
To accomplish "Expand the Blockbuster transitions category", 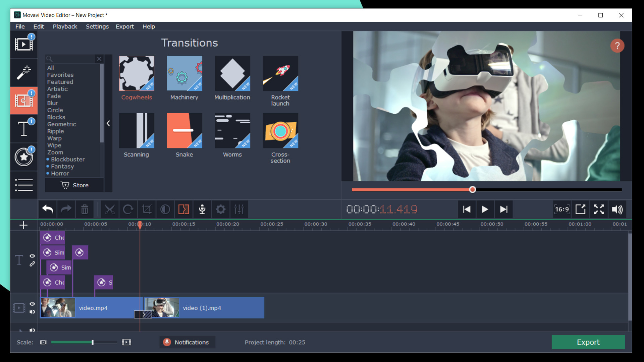I will pos(66,159).
